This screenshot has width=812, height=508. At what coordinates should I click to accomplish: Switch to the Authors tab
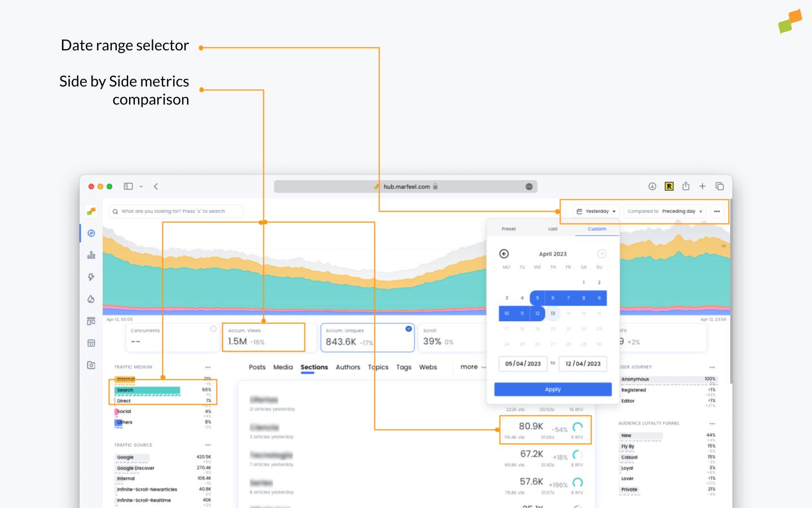coord(348,367)
